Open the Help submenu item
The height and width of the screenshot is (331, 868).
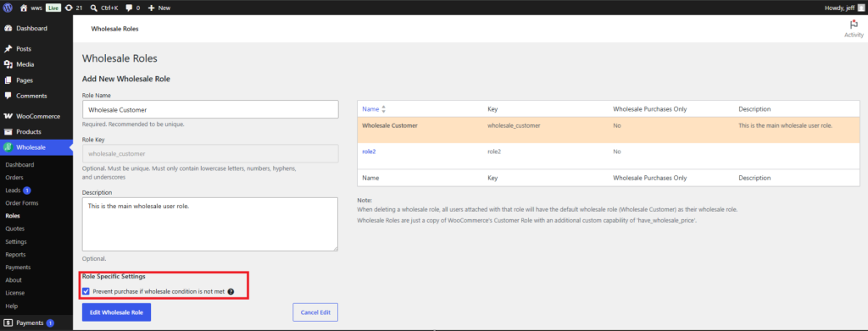[x=12, y=306]
